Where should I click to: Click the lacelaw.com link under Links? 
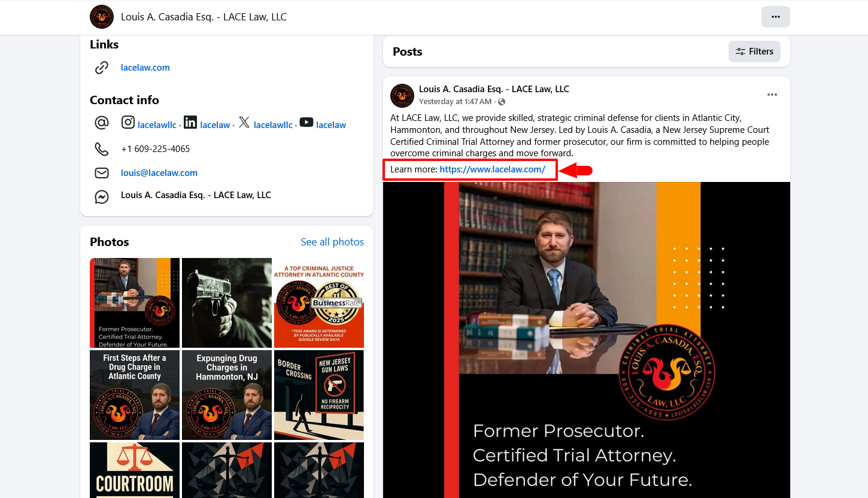[145, 68]
